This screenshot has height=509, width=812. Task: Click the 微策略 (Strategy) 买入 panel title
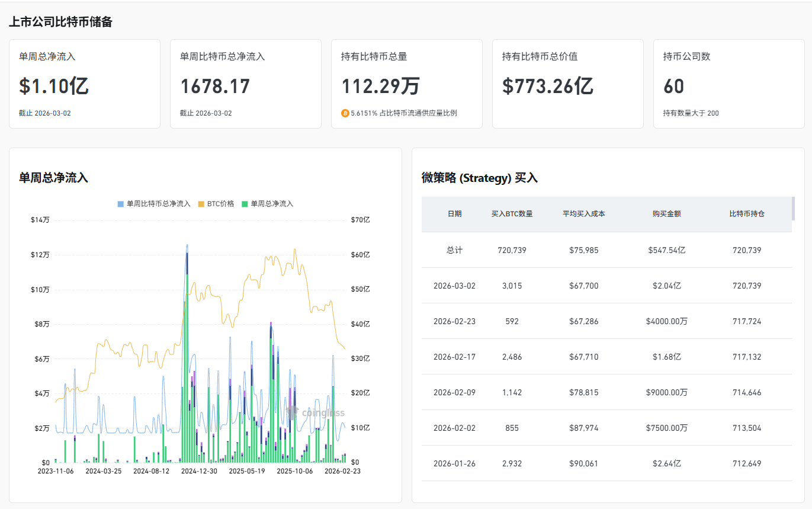coord(479,178)
